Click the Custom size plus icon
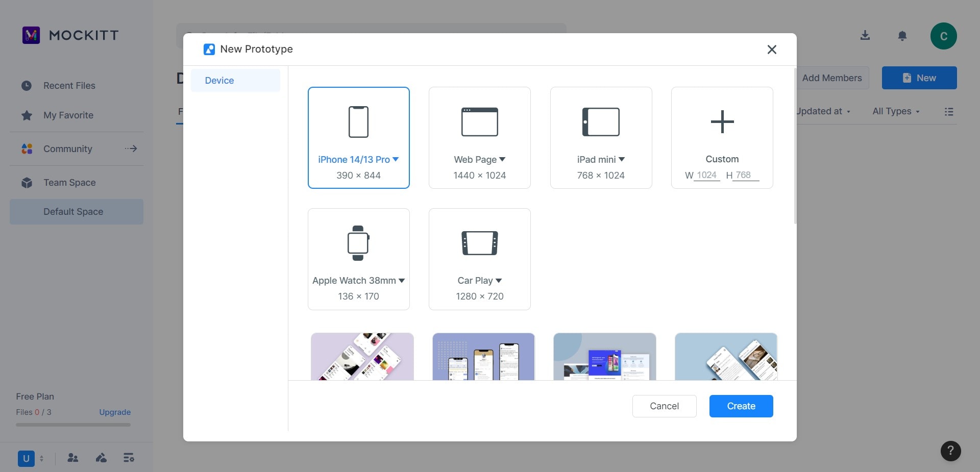980x472 pixels. 722,122
